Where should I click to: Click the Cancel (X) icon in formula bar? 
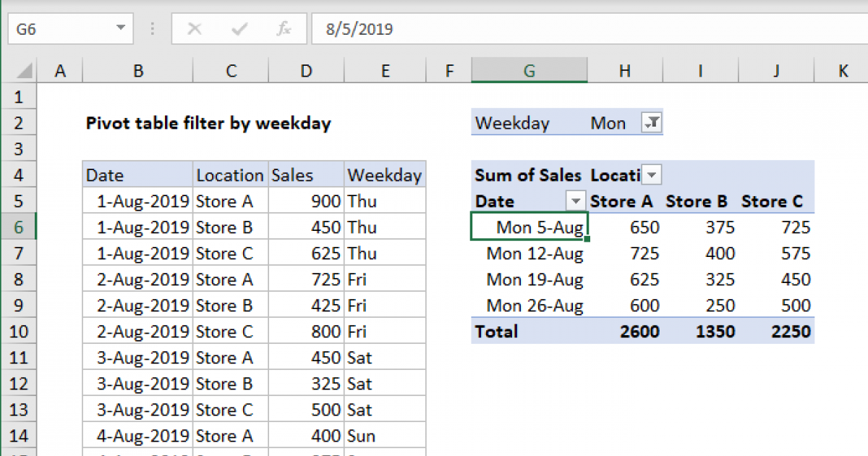tap(194, 29)
